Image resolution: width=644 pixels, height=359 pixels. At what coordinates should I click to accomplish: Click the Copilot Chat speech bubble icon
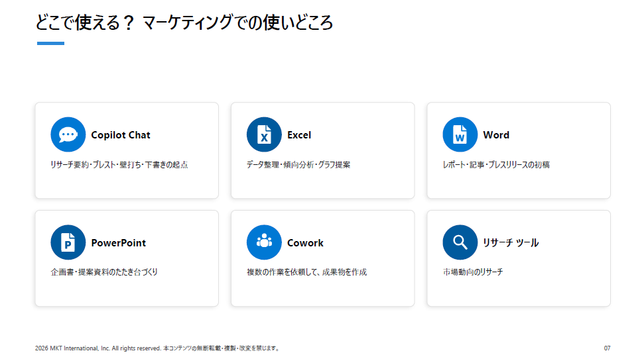click(68, 134)
